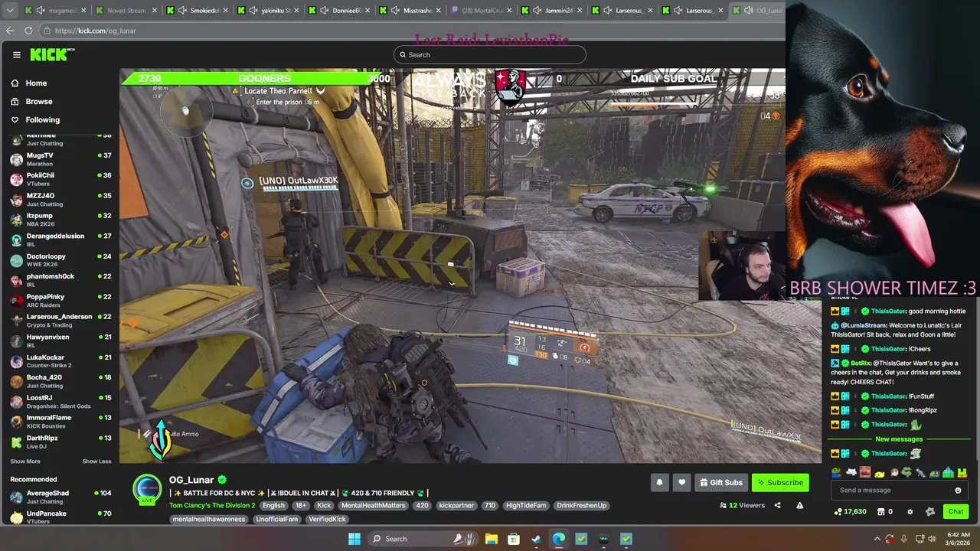Open Doctorloopy channel in sidebar
This screenshot has height=551, width=980.
(x=60, y=260)
